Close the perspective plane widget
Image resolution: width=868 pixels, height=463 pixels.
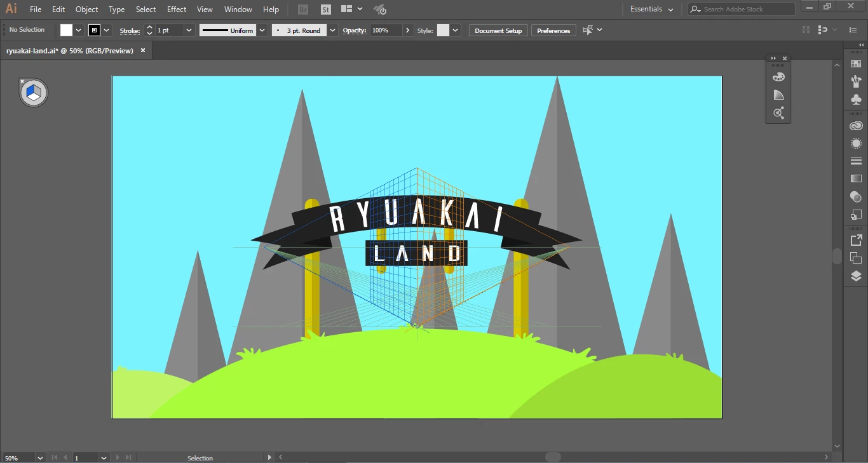coord(22,81)
